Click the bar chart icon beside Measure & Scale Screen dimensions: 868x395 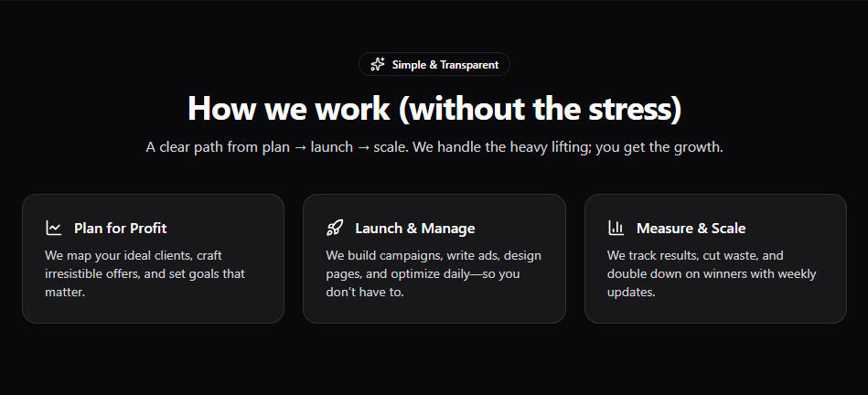pyautogui.click(x=616, y=228)
